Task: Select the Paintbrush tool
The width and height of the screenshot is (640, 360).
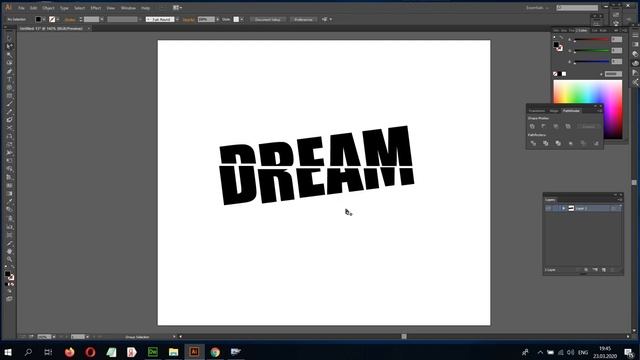Action: point(9,104)
